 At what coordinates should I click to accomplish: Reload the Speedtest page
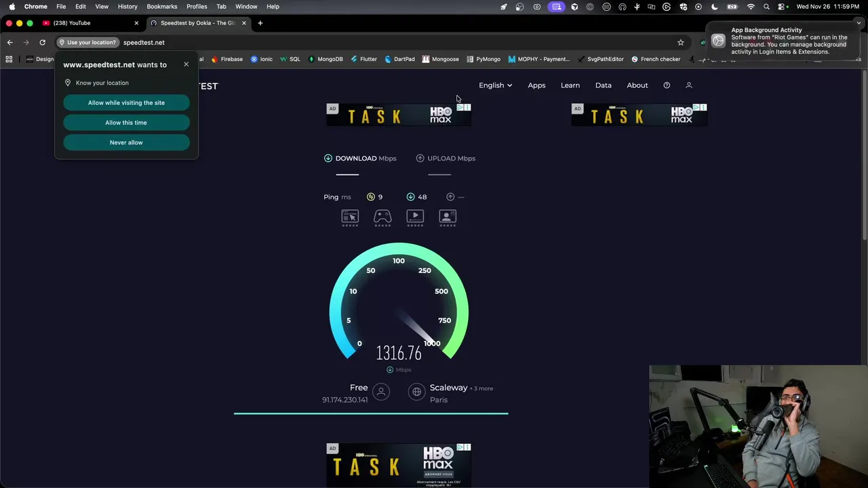(42, 42)
